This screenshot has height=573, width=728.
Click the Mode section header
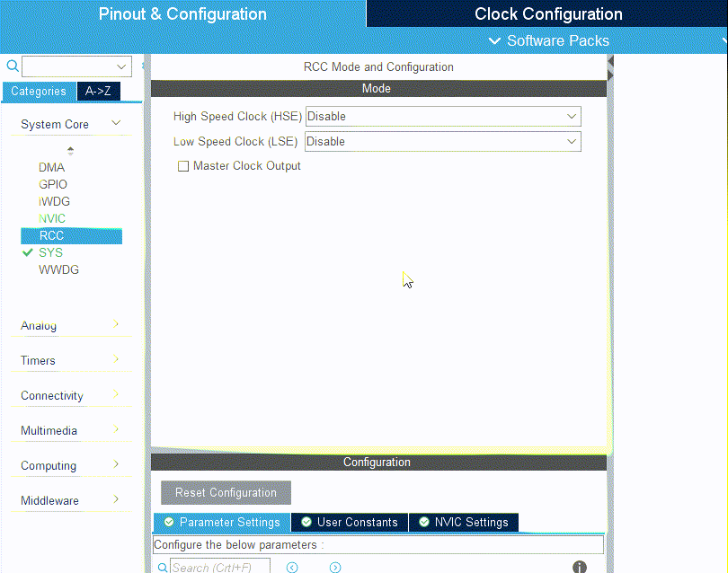[379, 89]
